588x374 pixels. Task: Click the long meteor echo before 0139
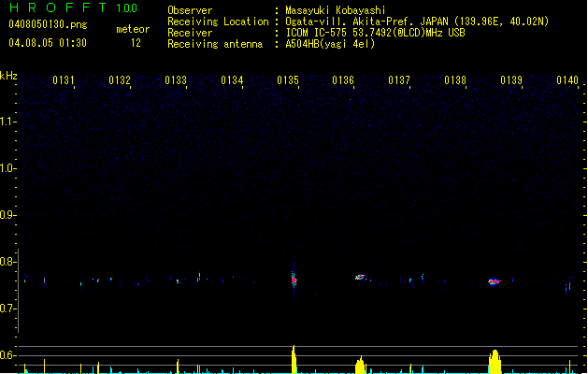tap(495, 281)
